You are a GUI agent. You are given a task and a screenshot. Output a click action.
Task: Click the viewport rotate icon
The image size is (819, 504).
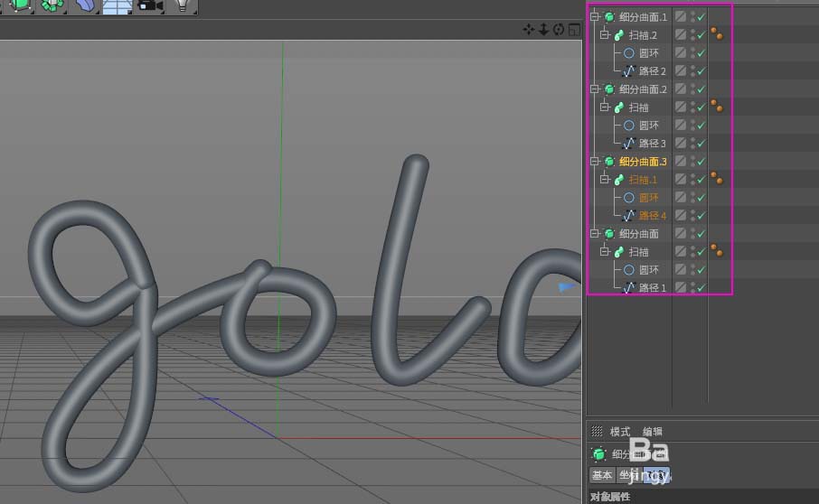pyautogui.click(x=559, y=30)
